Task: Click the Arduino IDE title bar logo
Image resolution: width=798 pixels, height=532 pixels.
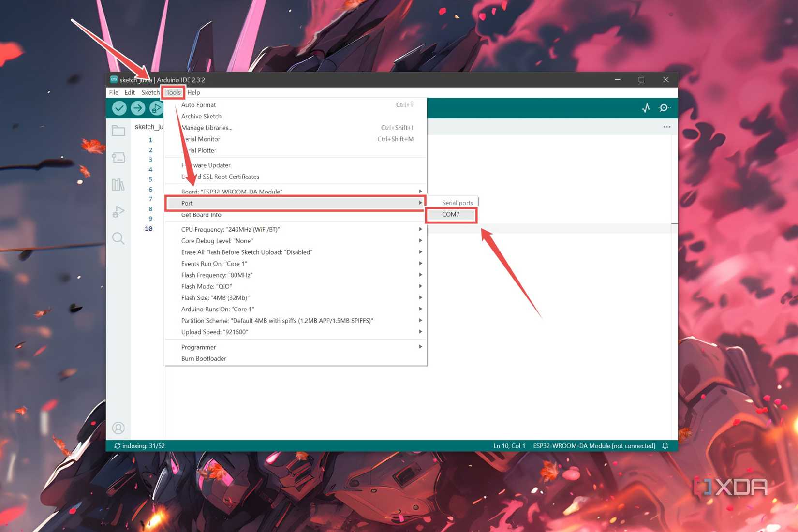Action: click(x=114, y=80)
